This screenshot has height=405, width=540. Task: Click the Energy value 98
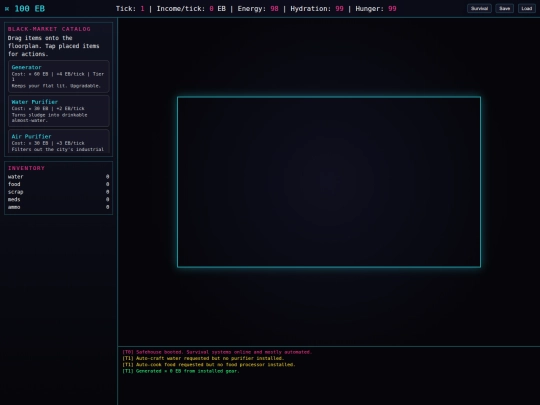click(274, 9)
